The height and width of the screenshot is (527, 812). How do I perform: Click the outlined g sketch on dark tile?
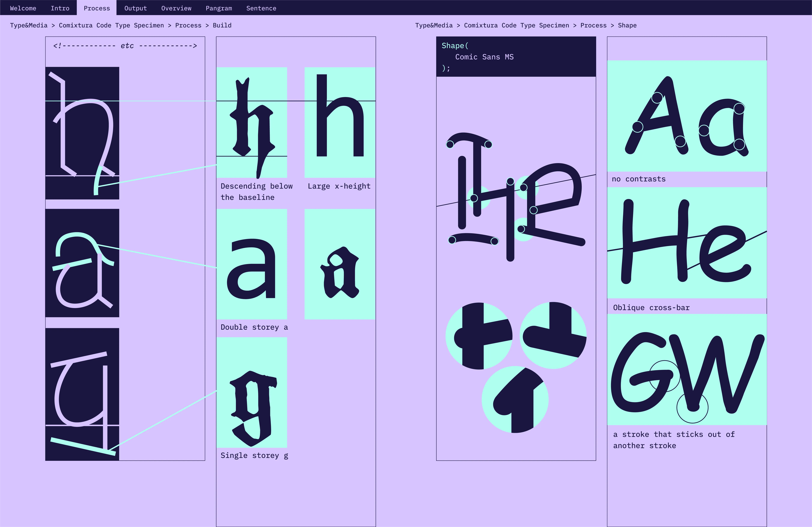82,394
